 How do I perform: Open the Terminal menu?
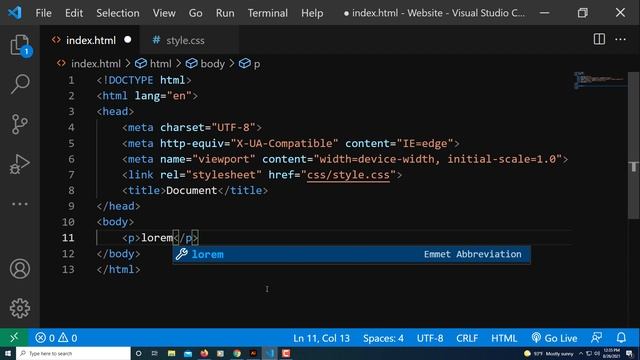(x=267, y=13)
